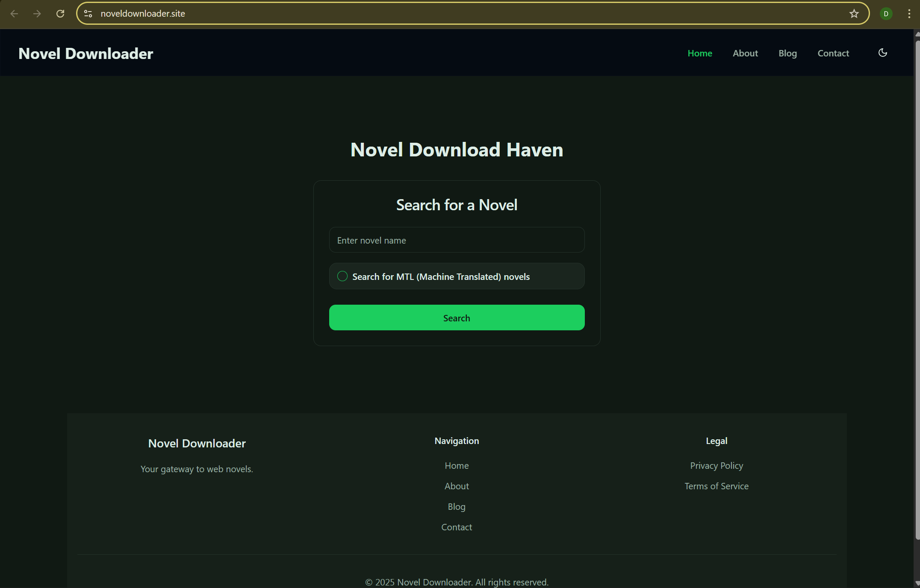Open Contact from the top navigation
Viewport: 920px width, 588px height.
pos(833,53)
